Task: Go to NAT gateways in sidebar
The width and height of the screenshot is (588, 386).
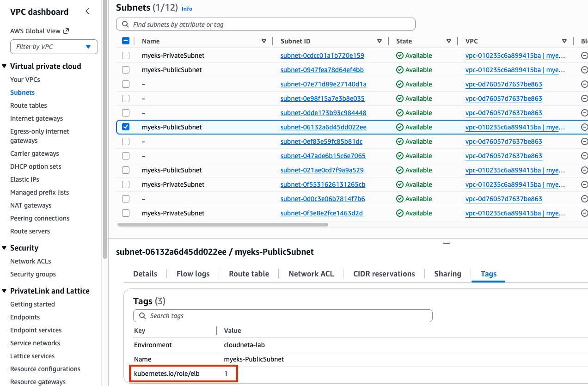Action: (31, 205)
